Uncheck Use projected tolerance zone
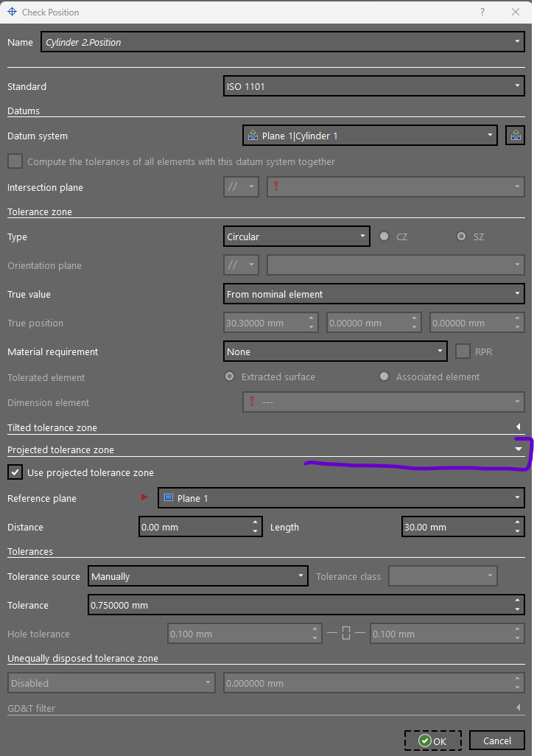Viewport: 534px width, 756px height. click(14, 472)
